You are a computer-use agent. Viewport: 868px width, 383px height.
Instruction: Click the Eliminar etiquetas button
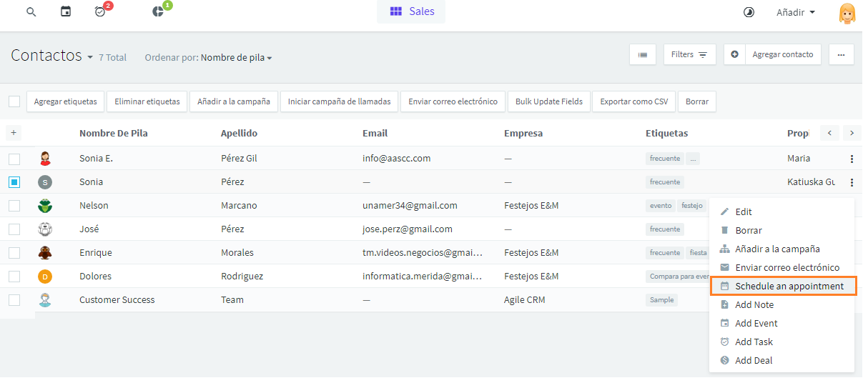pyautogui.click(x=147, y=101)
